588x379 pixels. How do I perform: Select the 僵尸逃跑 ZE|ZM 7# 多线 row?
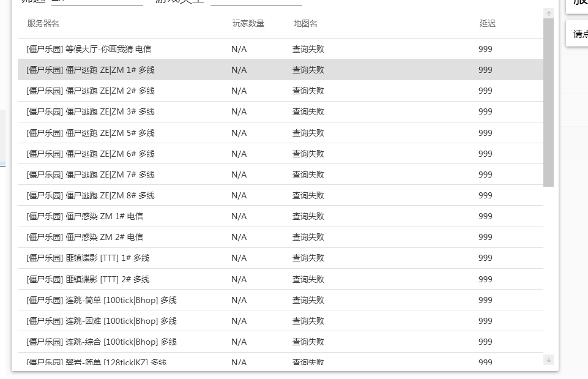tap(91, 174)
